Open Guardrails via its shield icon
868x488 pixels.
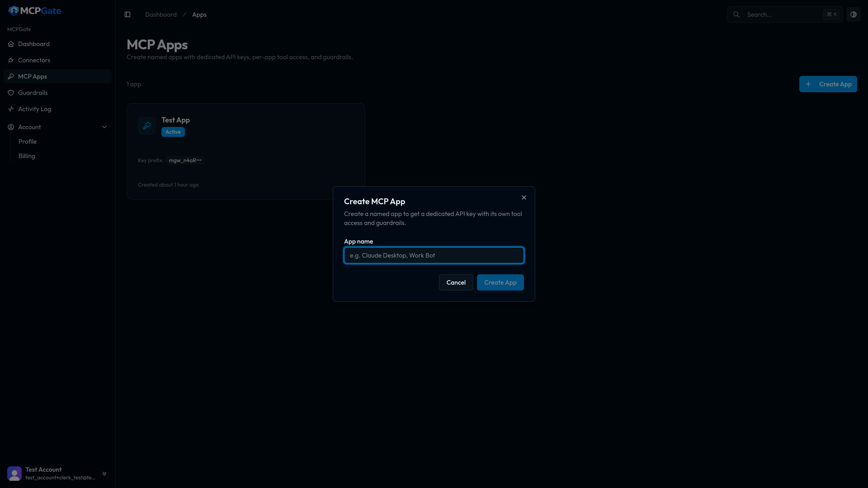tap(11, 93)
